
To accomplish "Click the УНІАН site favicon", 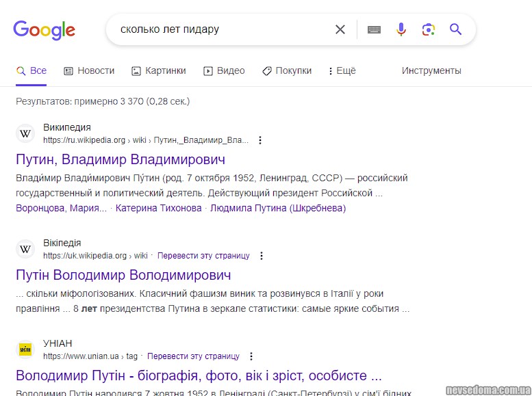I will point(25,349).
